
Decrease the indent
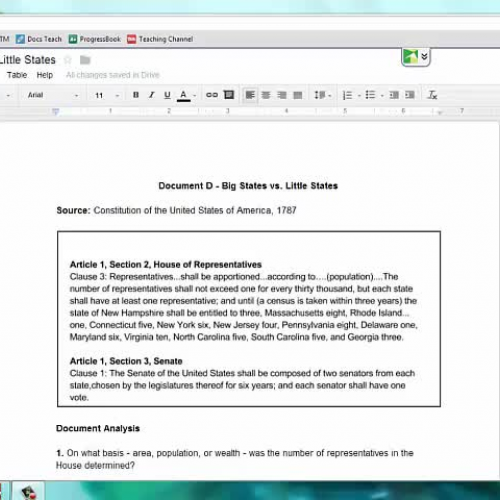coord(394,95)
